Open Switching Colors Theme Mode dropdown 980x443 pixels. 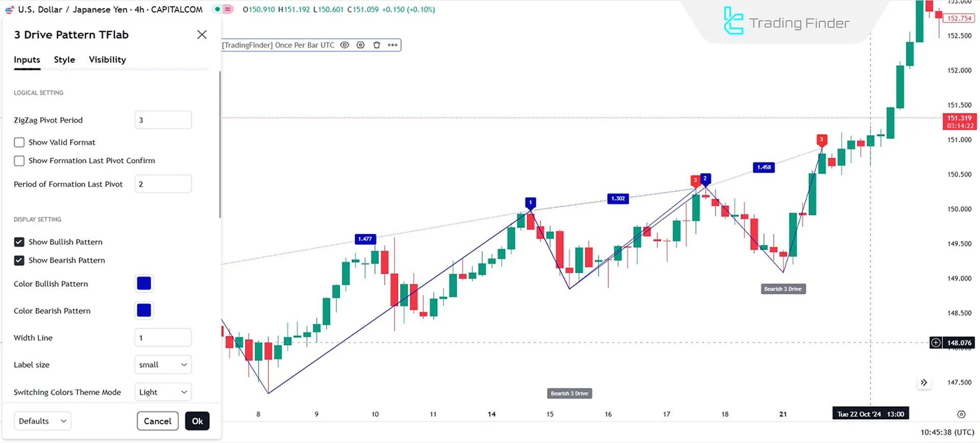tap(163, 392)
